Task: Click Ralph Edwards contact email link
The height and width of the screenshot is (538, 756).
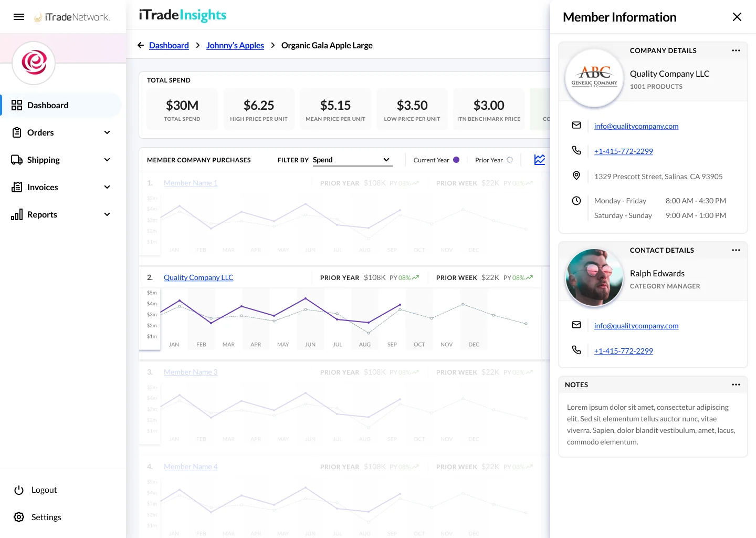Action: [x=636, y=326]
